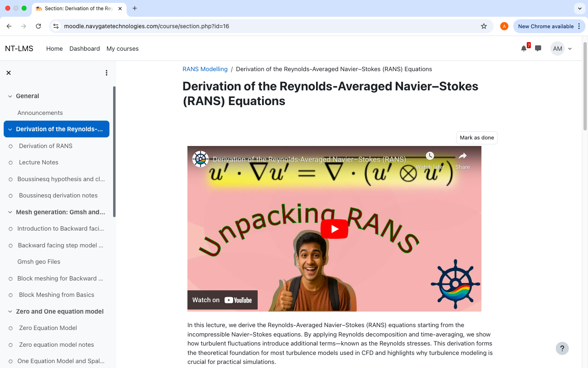Toggle completion circle for Lecture Notes
Image resolution: width=588 pixels, height=368 pixels.
[x=11, y=163]
